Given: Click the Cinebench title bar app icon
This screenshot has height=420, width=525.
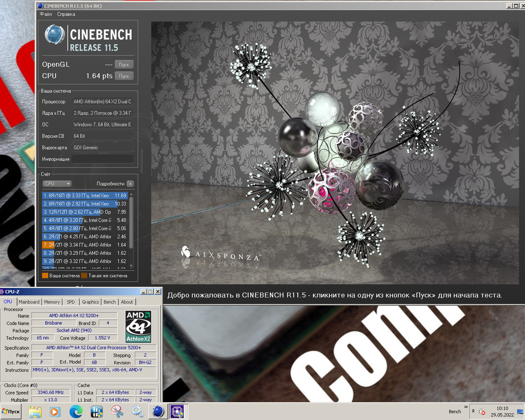Looking at the screenshot, I should tap(40, 6).
